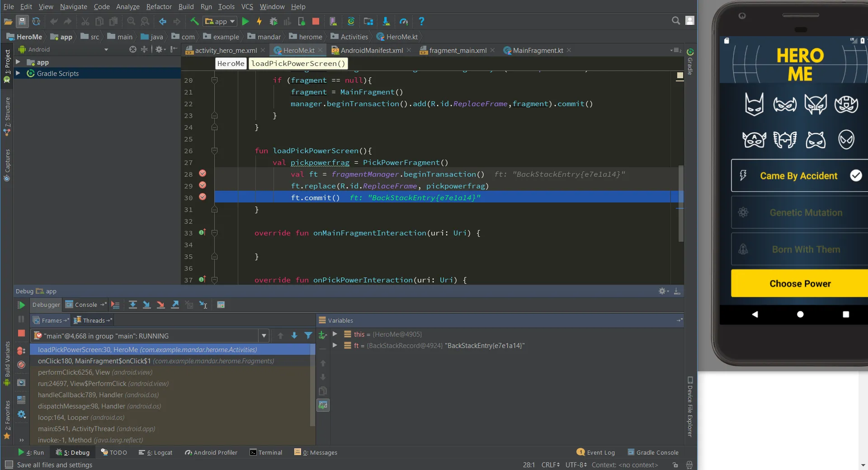Remove the breakpoint on line 30
Screen dimensions: 868x470
pos(203,197)
